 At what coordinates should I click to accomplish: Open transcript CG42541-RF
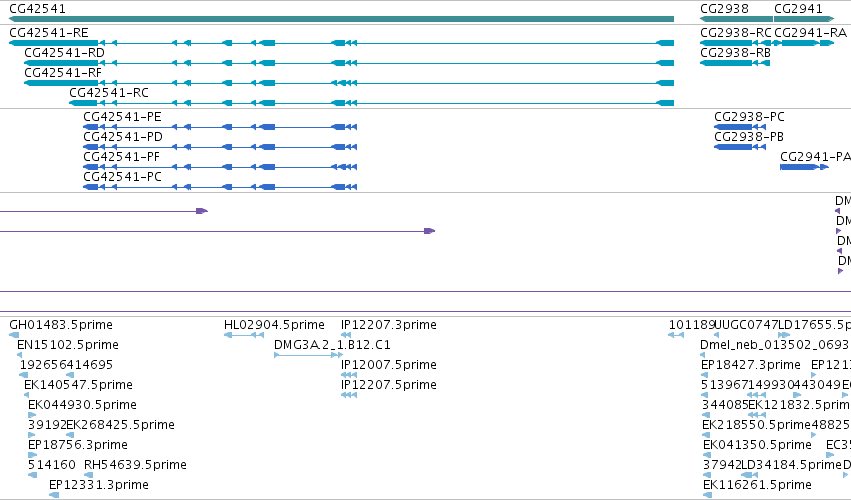[x=63, y=73]
